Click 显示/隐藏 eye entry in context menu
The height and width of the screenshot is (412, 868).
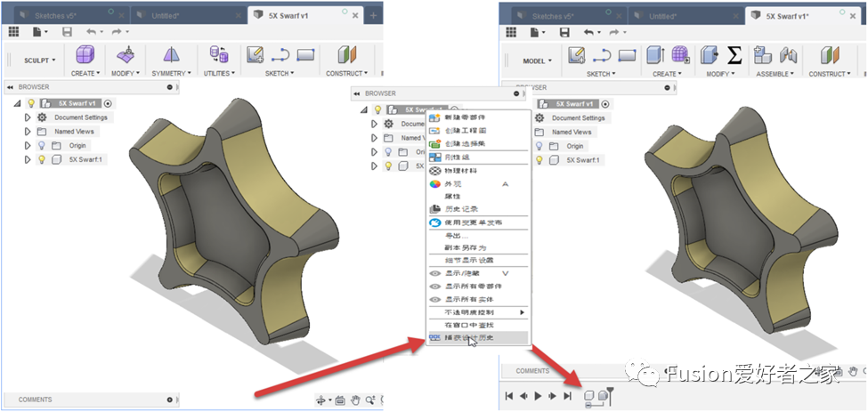[x=478, y=273]
